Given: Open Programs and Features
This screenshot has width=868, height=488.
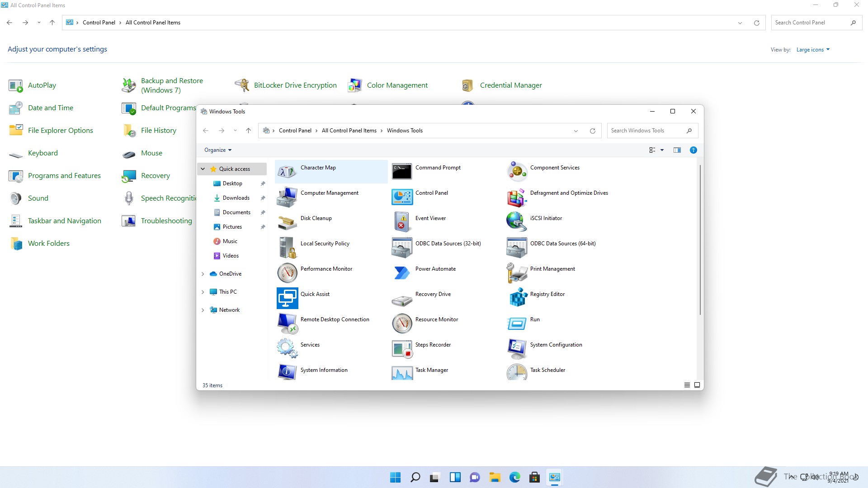Looking at the screenshot, I should click(64, 176).
